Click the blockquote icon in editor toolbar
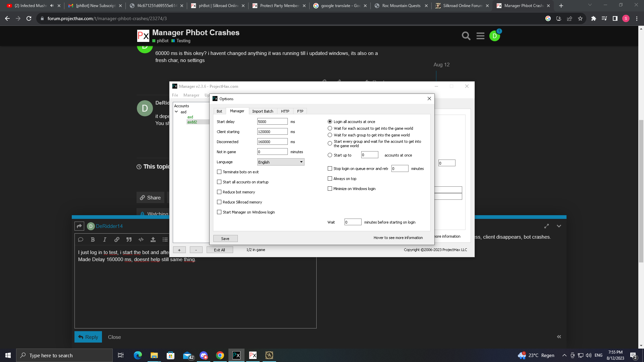The width and height of the screenshot is (644, 362). tap(129, 239)
